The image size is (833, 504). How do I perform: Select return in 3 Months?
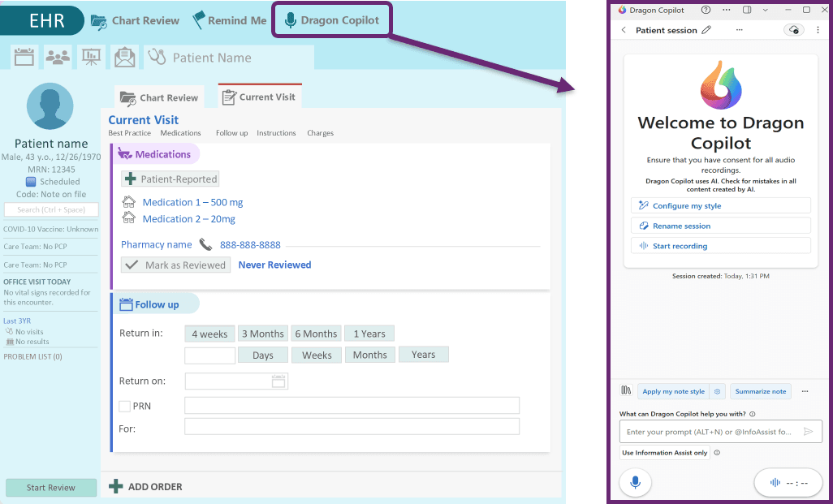263,334
